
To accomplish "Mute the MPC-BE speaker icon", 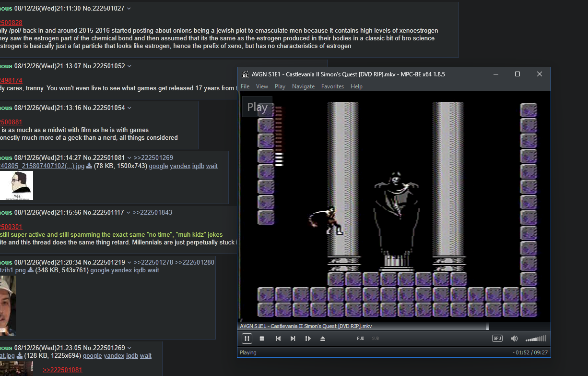I will 514,339.
